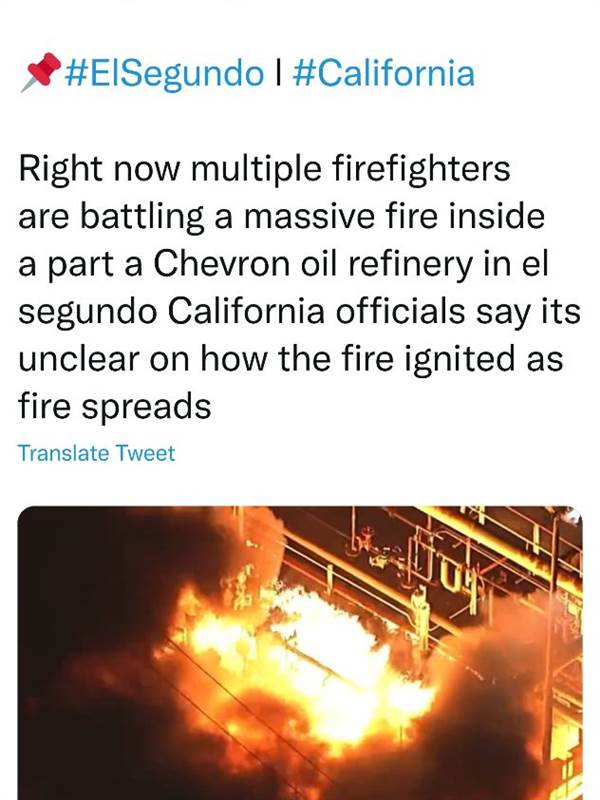Select the word "firefighters" in the tweet
Viewport: 600px width, 800px height.
coord(421,168)
